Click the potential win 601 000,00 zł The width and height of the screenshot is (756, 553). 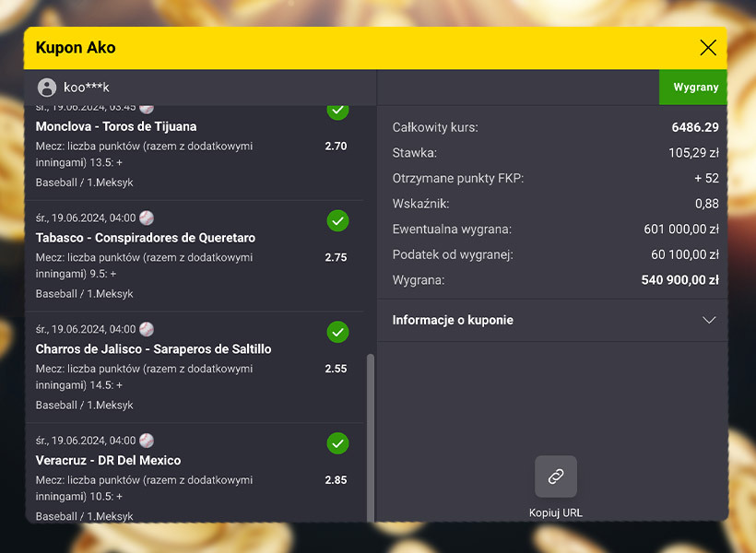click(681, 229)
